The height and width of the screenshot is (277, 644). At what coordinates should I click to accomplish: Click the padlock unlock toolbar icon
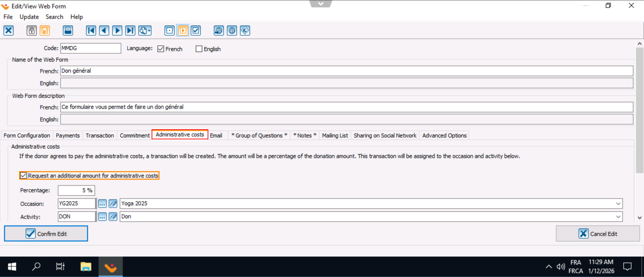[32, 30]
